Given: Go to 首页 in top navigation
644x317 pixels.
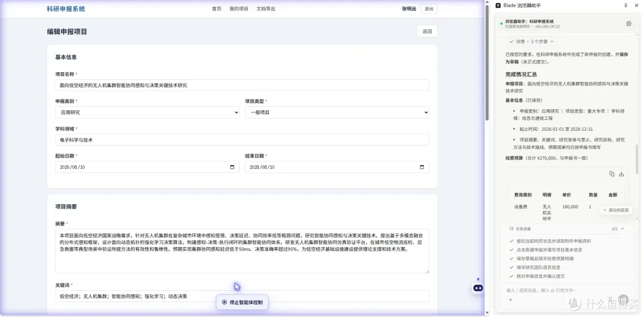Looking at the screenshot, I should (216, 8).
